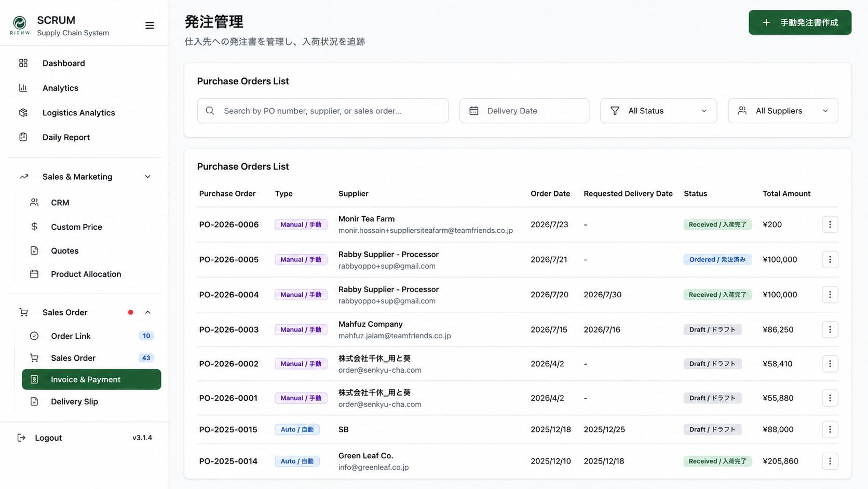Click Ordered / 発注済み status badge

(717, 259)
